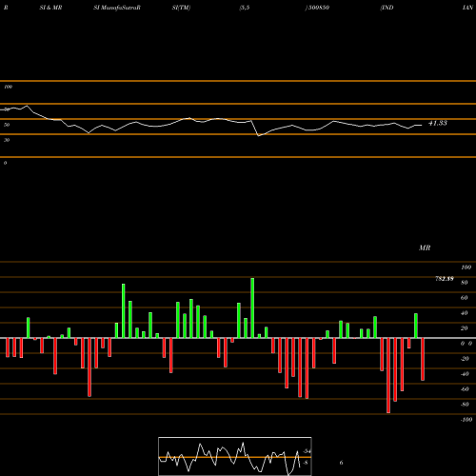Click the 'SI & MR' header text
The width and height of the screenshot is (476, 476).
50,8
